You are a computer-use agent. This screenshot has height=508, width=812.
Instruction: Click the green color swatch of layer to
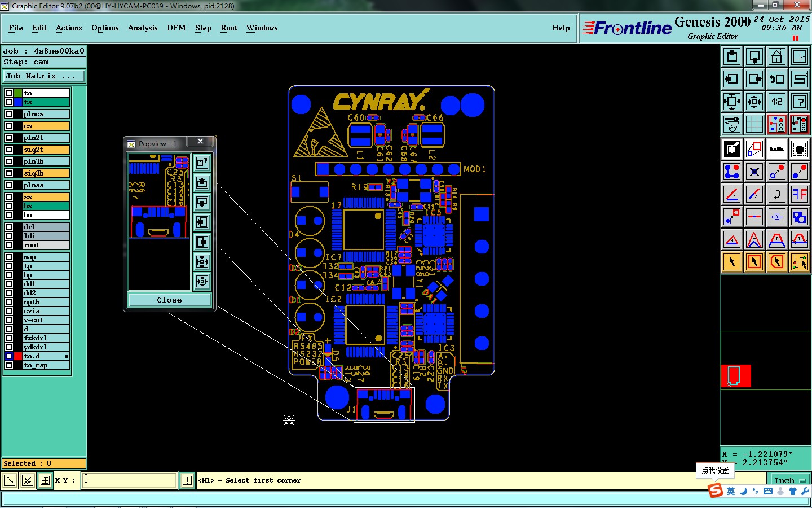point(18,93)
